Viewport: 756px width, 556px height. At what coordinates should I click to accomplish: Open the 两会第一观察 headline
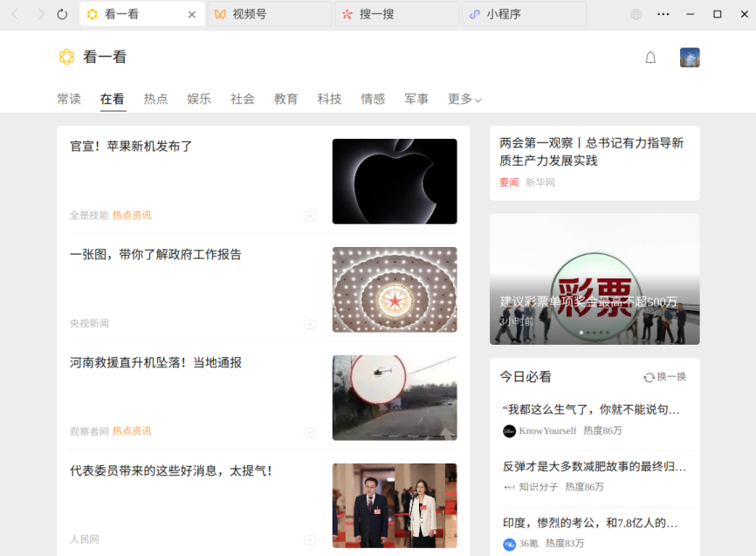(x=592, y=151)
